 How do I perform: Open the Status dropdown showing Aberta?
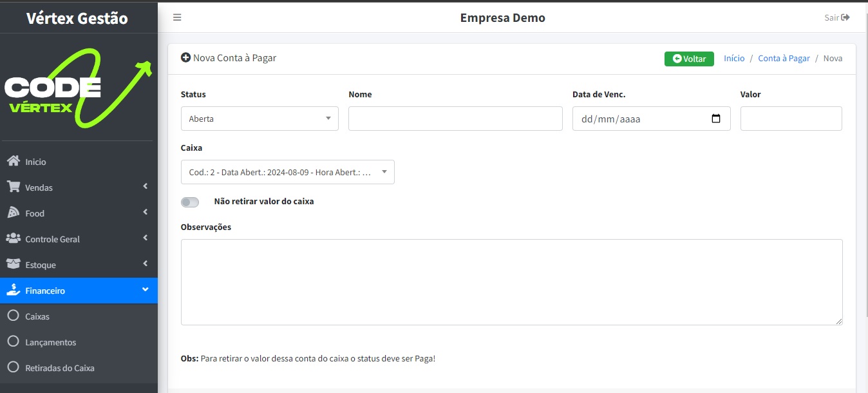coord(259,119)
